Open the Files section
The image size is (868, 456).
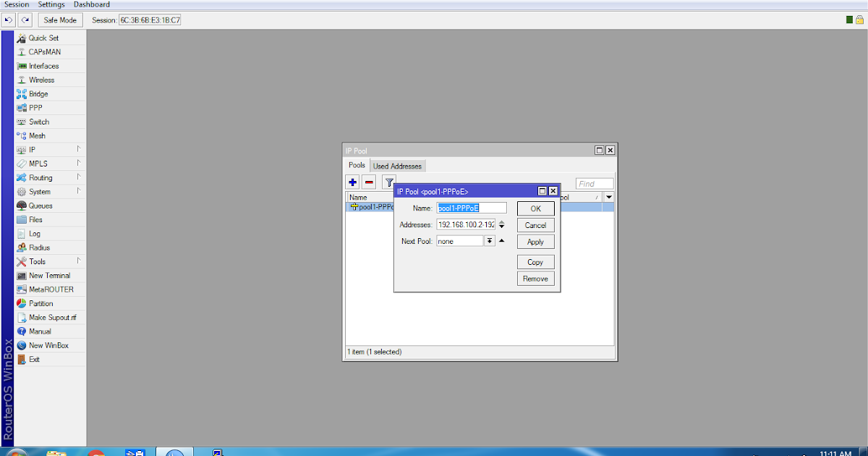pyautogui.click(x=35, y=219)
